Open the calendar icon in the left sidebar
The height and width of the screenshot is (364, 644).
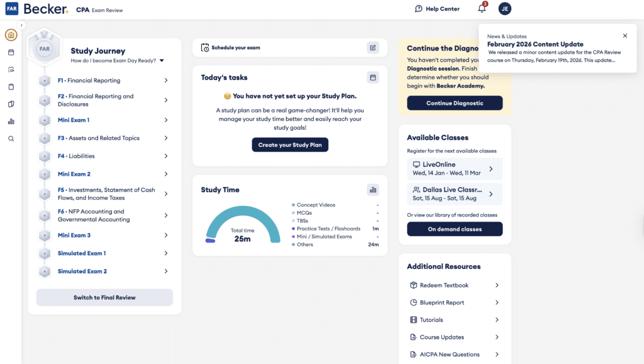pyautogui.click(x=11, y=52)
